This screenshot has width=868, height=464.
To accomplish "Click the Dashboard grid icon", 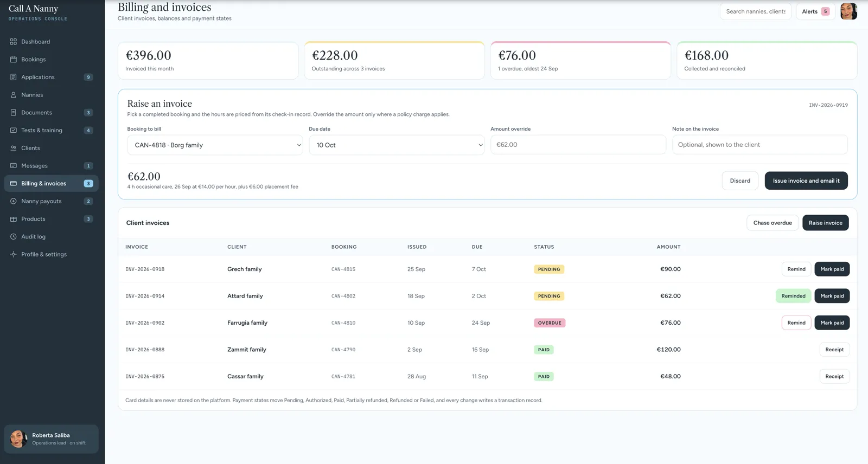I will click(x=14, y=42).
